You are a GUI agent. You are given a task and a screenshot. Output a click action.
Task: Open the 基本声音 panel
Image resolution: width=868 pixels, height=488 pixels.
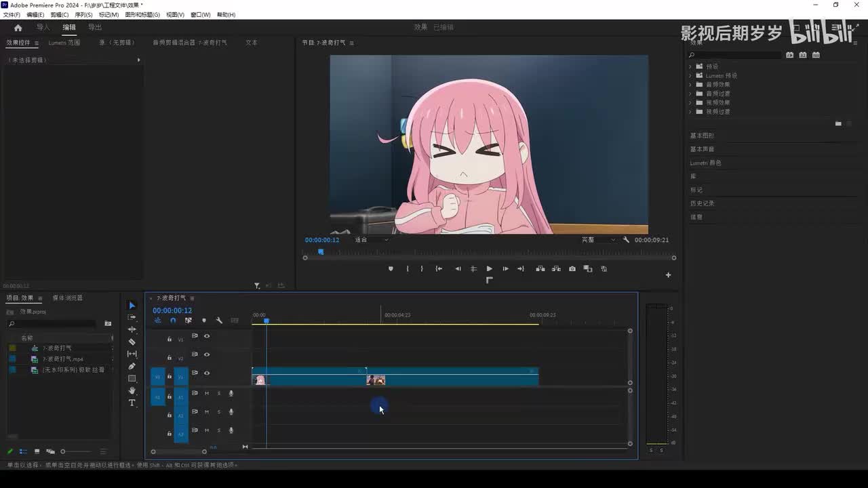pos(702,149)
